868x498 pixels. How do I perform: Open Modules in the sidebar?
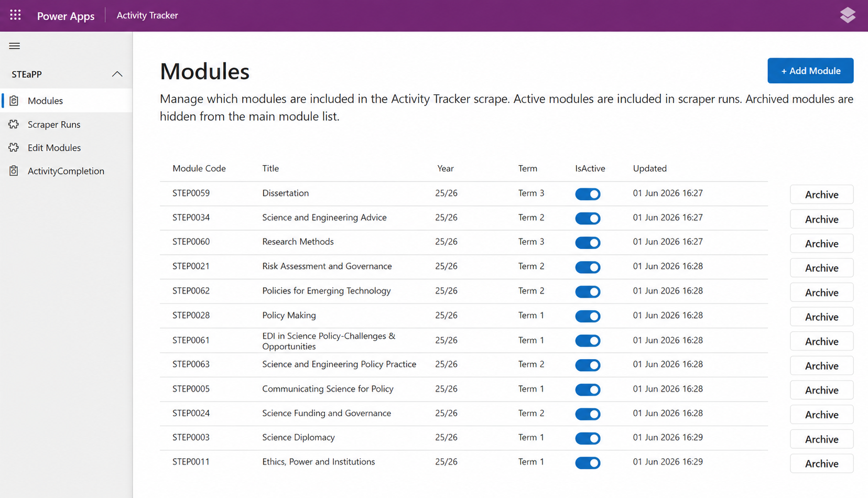(x=66, y=101)
